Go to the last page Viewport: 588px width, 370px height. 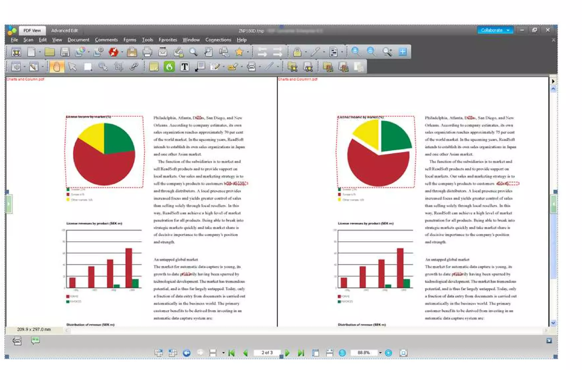(x=301, y=353)
